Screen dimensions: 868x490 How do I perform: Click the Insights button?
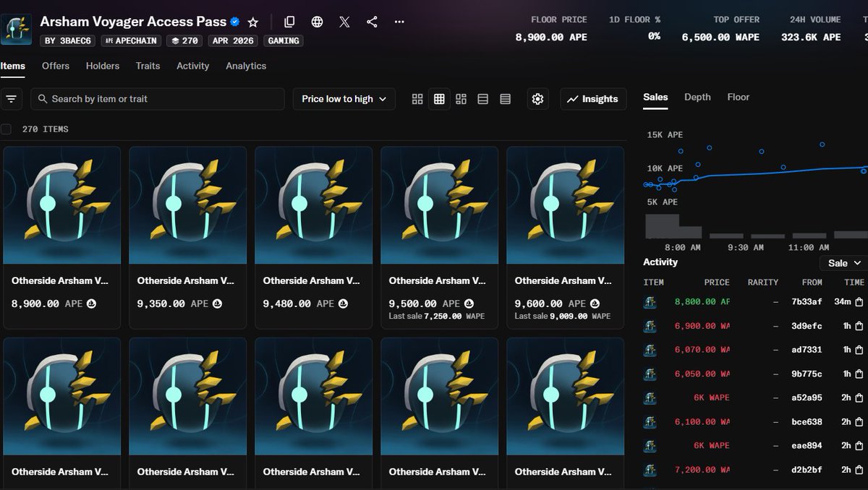coord(593,99)
